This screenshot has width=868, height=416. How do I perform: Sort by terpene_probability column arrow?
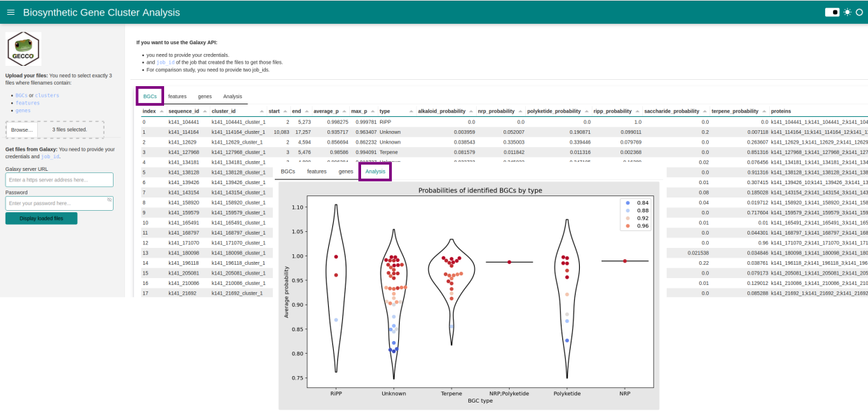[x=764, y=111]
